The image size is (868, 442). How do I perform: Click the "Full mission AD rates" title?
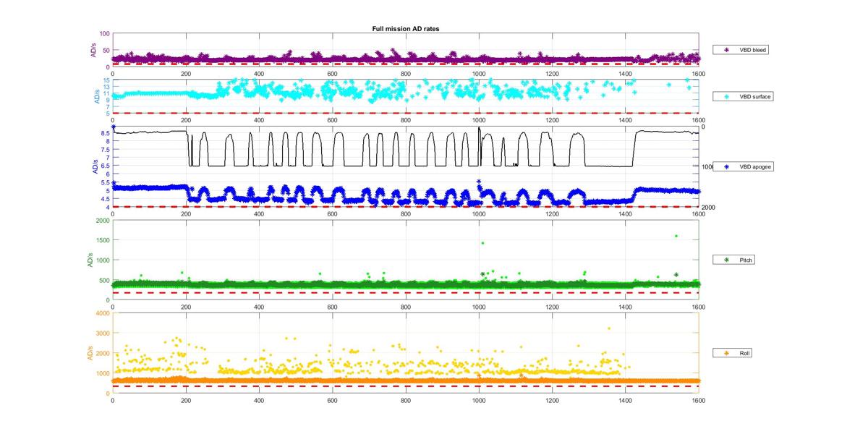(x=405, y=28)
